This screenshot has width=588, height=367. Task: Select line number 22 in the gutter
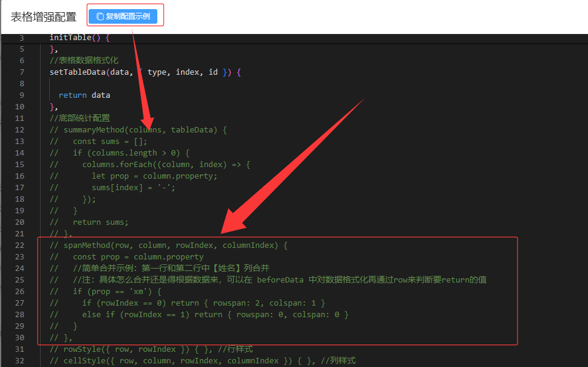[19, 245]
